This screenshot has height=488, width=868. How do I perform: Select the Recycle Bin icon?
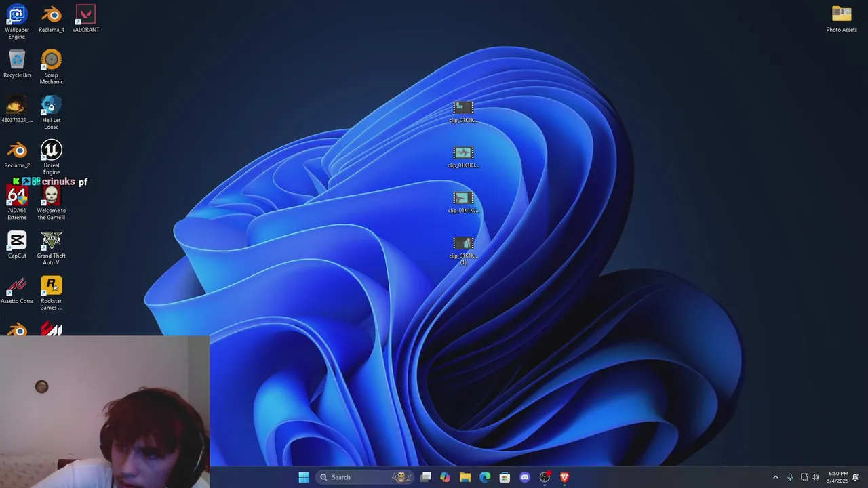(x=17, y=64)
